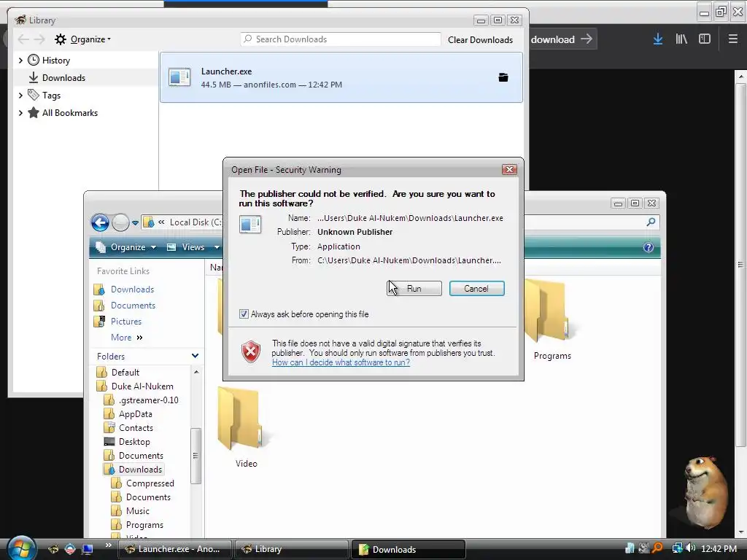Select History entry in Library sidebar
The height and width of the screenshot is (560, 747).
pyautogui.click(x=55, y=61)
